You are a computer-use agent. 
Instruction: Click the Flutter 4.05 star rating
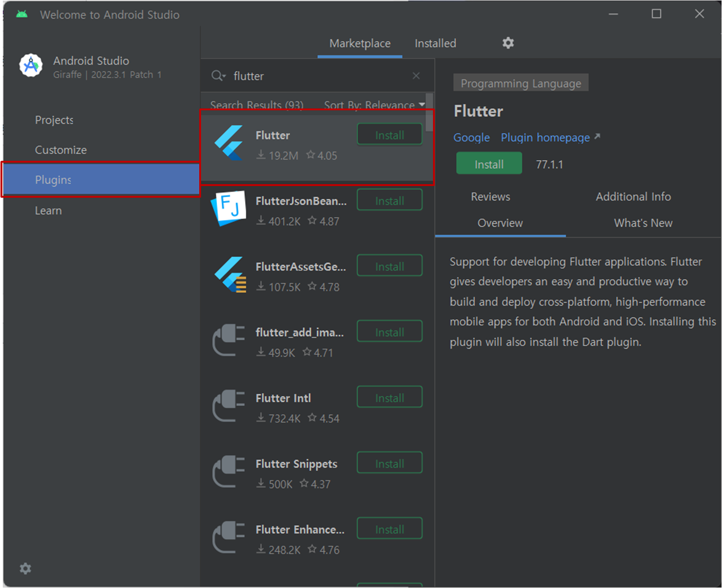pyautogui.click(x=322, y=156)
